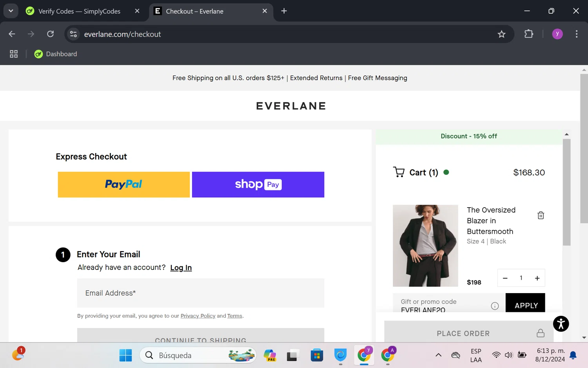This screenshot has width=588, height=368.
Task: Open the Chrome profile avatar
Action: (x=557, y=34)
